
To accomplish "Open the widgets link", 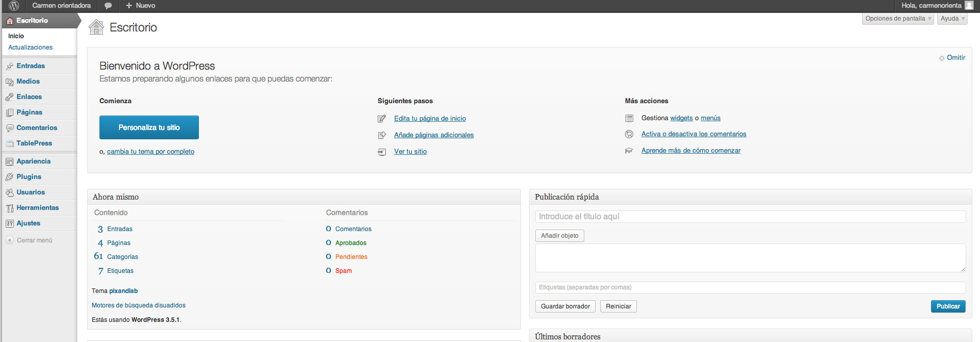I will point(681,118).
